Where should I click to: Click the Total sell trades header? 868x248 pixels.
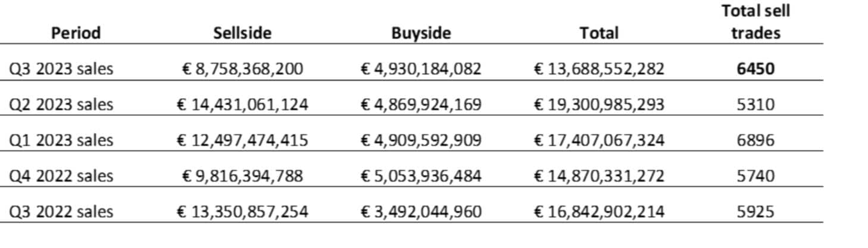coord(755,22)
